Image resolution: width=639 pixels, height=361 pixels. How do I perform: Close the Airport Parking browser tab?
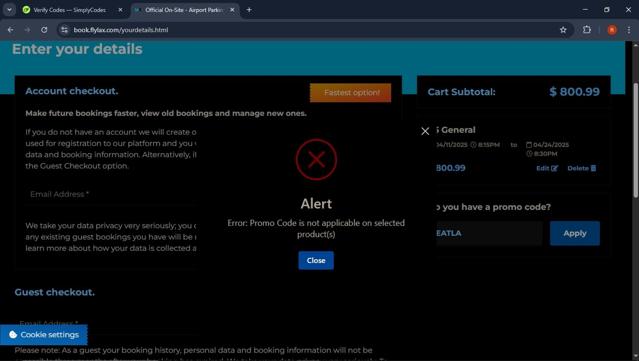coord(232,10)
